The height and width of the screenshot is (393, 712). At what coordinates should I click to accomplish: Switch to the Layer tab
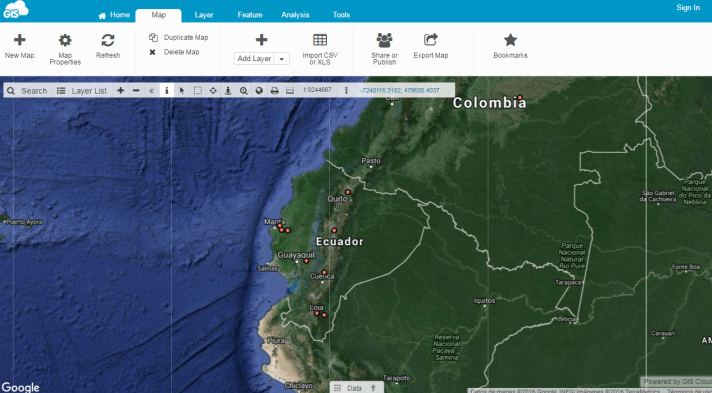pos(204,15)
